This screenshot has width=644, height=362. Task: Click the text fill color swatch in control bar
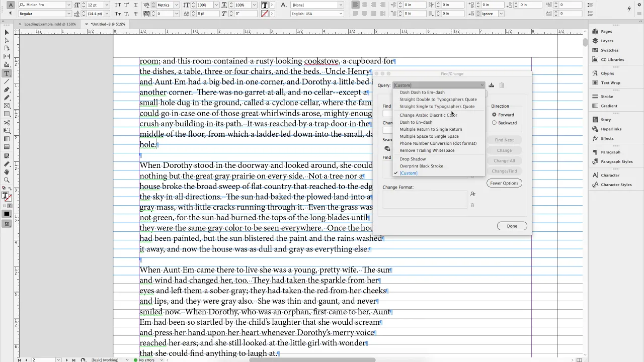(x=265, y=5)
